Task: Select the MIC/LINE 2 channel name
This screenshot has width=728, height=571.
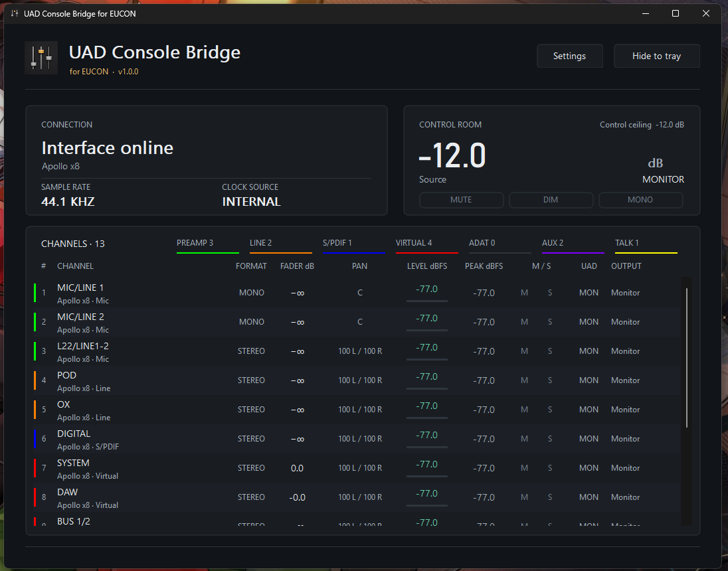Action: coord(80,317)
